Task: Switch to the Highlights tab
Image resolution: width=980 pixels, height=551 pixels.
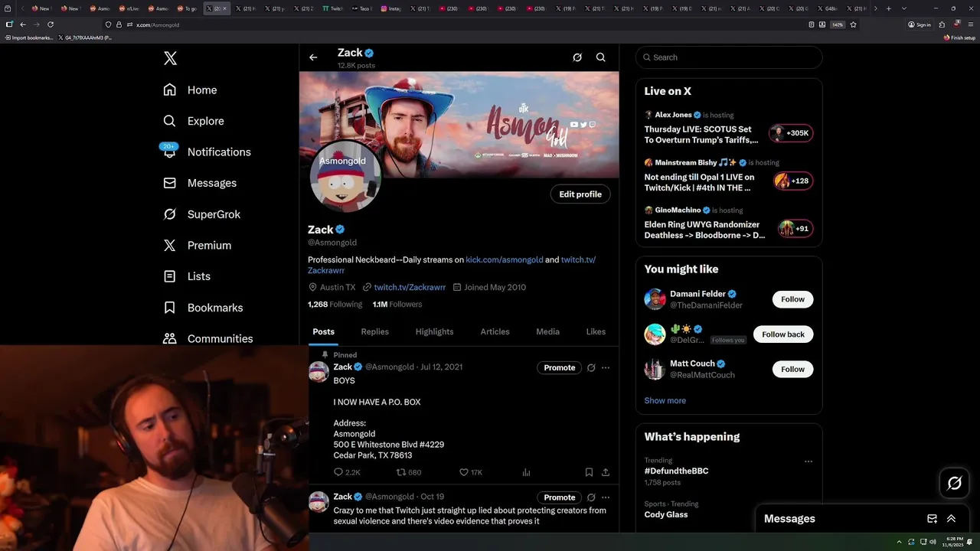Action: pyautogui.click(x=434, y=331)
